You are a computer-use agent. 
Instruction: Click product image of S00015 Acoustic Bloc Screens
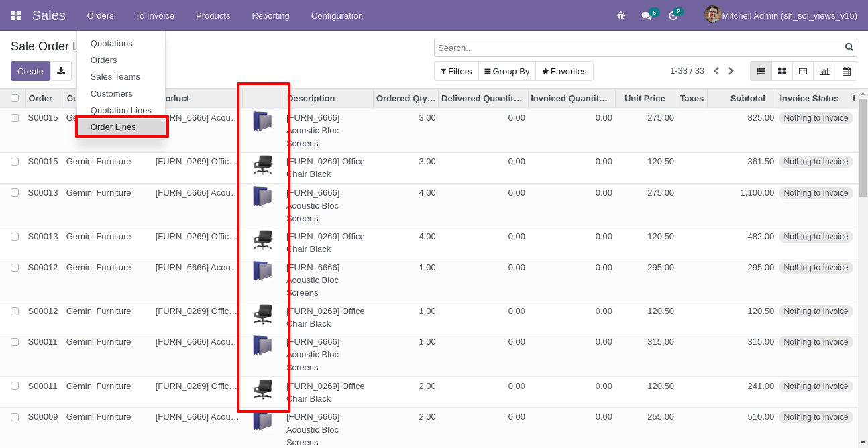(262, 121)
